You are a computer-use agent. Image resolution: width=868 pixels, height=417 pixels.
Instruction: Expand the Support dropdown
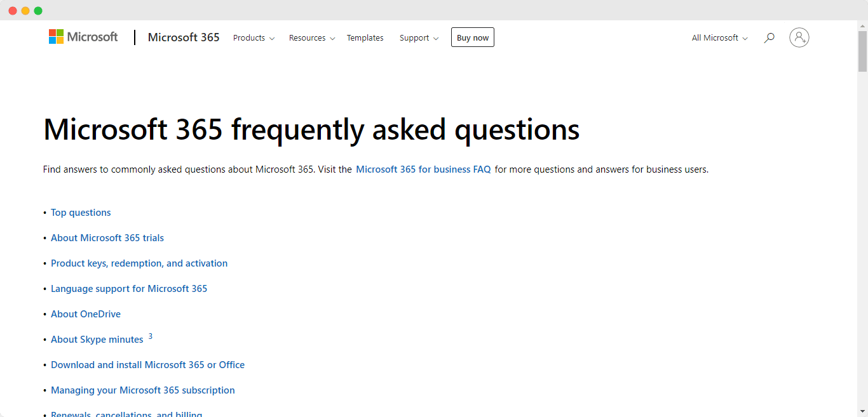coord(417,37)
